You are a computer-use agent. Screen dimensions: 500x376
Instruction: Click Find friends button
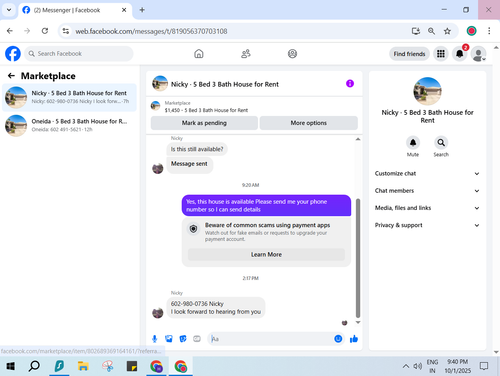coord(409,54)
